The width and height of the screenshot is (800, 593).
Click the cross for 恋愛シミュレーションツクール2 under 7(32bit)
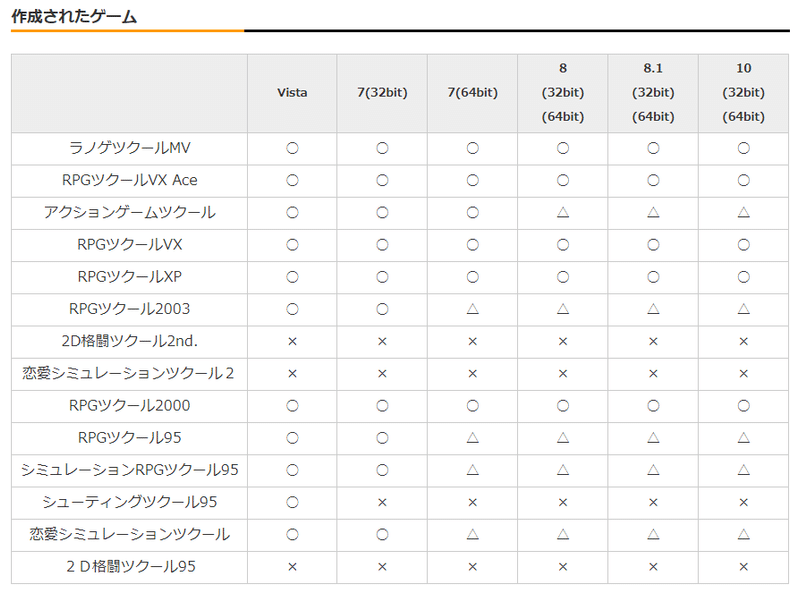pyautogui.click(x=382, y=373)
